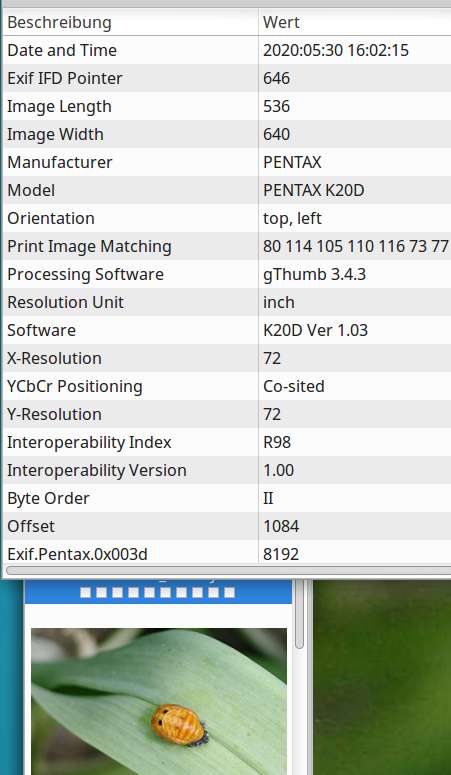
Task: Select the Interoperability Index row
Action: click(227, 442)
